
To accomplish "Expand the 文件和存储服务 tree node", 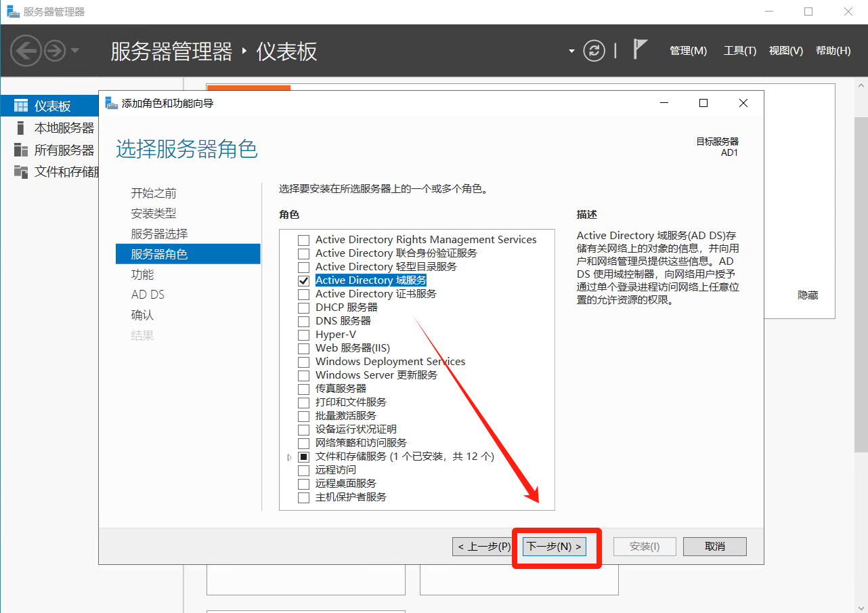I will tap(289, 457).
